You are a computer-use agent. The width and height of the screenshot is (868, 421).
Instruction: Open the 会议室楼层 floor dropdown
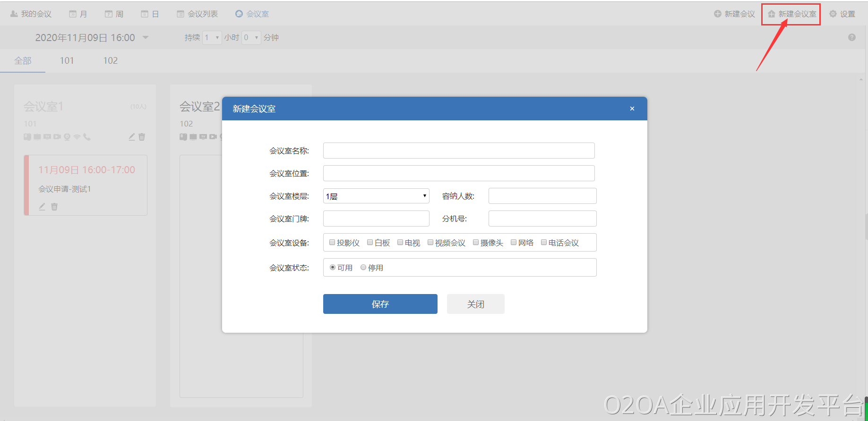[376, 196]
